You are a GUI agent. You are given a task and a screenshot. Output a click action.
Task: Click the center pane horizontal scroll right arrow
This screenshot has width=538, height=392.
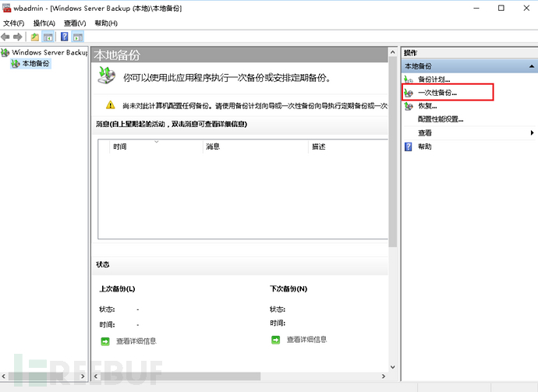[x=384, y=376]
